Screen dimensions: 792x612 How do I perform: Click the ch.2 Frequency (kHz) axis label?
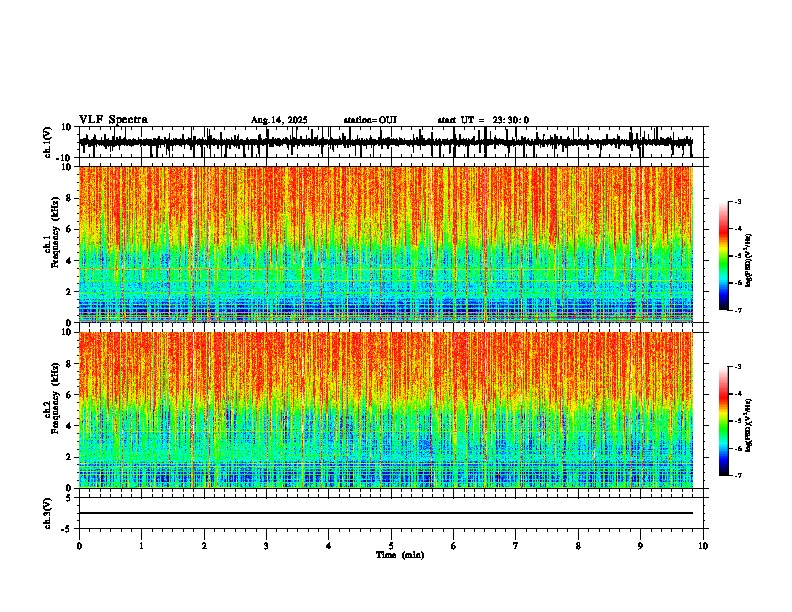(55, 398)
